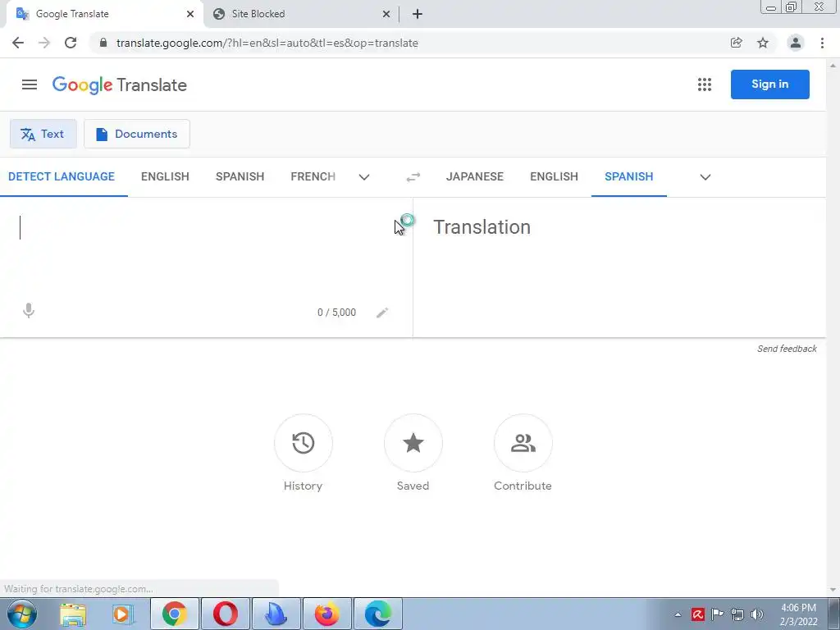The width and height of the screenshot is (840, 630).
Task: Click the Google Translate logo
Action: 120,84
